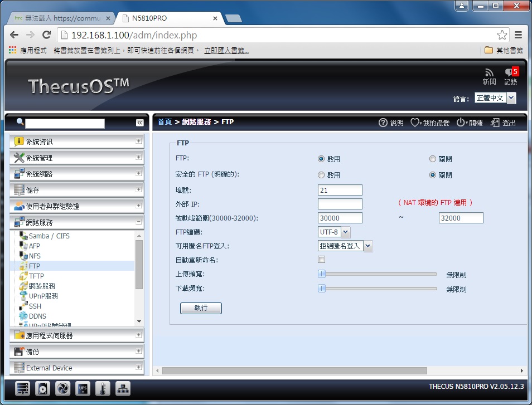The image size is (532, 405).
Task: Switch to N5810PRO browser tab
Action: [x=168, y=18]
